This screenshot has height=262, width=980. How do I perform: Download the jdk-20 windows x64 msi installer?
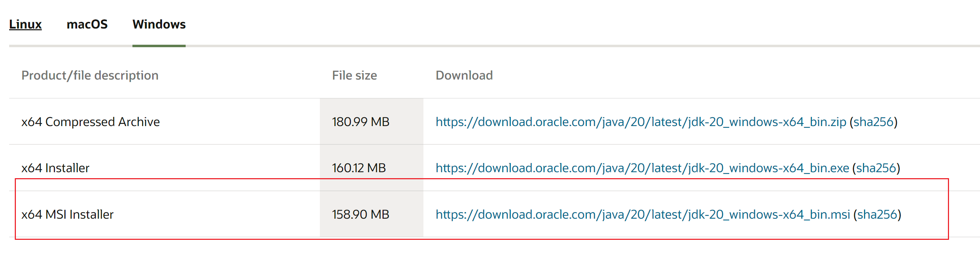643,214
